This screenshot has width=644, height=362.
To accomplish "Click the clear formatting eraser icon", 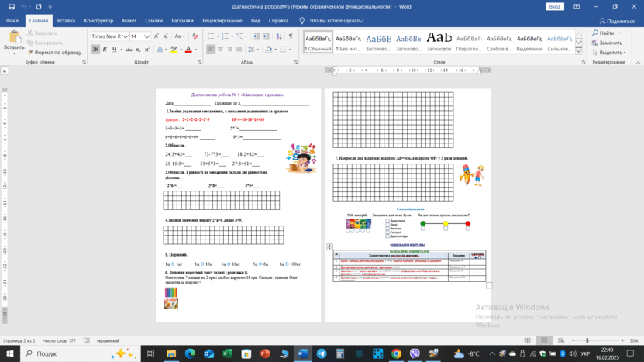I will coord(195,36).
